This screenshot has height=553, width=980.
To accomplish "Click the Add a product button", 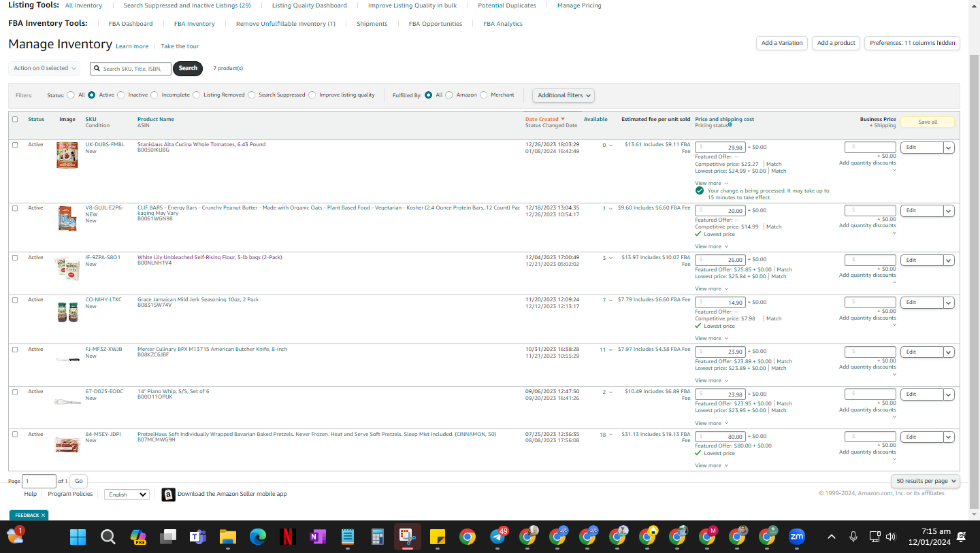I will click(836, 43).
